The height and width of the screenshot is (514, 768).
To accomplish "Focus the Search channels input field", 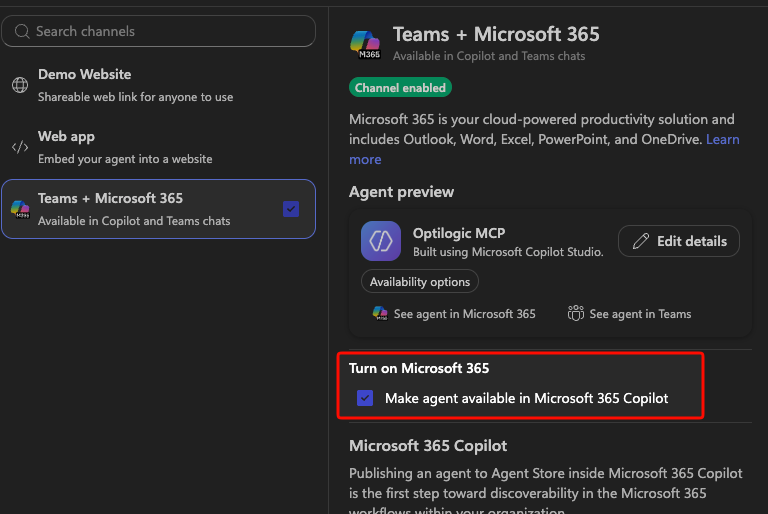I will click(159, 31).
